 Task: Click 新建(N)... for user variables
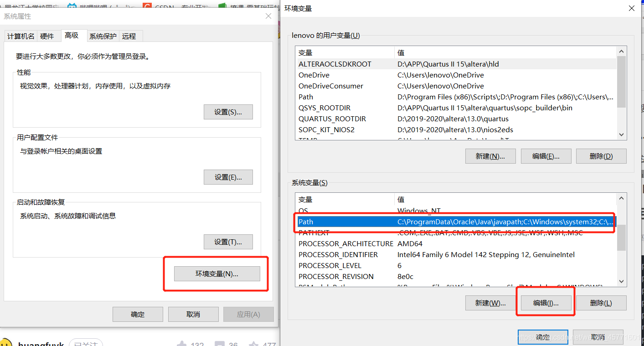[x=490, y=156]
